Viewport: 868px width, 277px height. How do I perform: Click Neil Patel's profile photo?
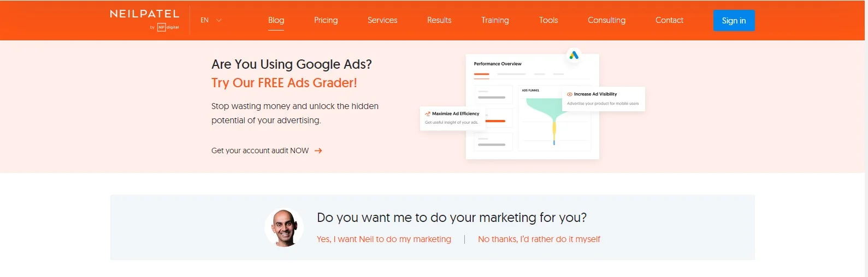pos(284,227)
